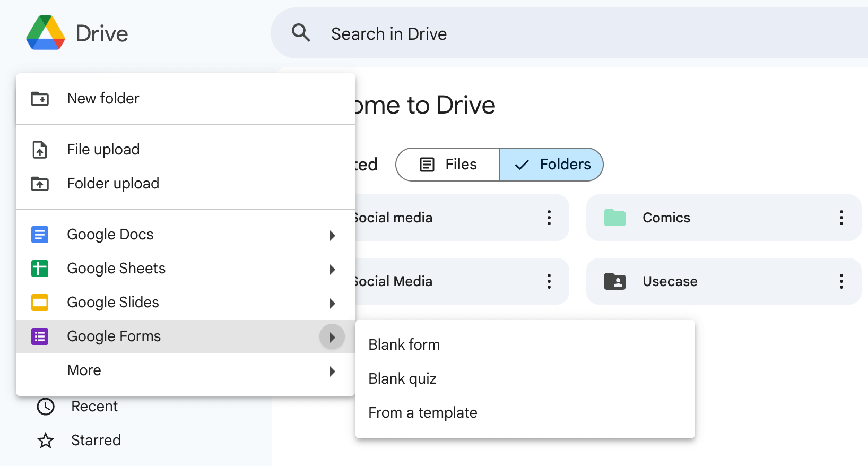This screenshot has width=868, height=466.
Task: Click the Google Drive logo
Action: 46,33
